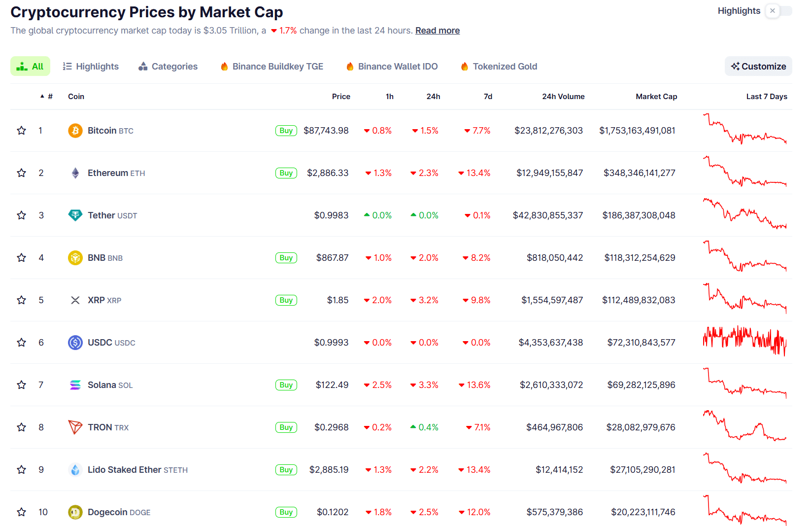Select the Solana coin logo
The width and height of the screenshot is (812, 526).
75,385
